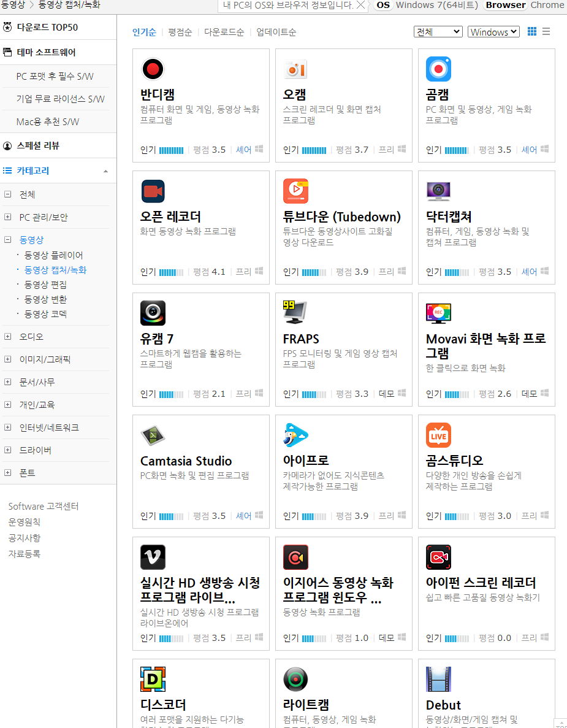Open the 유캠 7 lens icon

point(153,313)
